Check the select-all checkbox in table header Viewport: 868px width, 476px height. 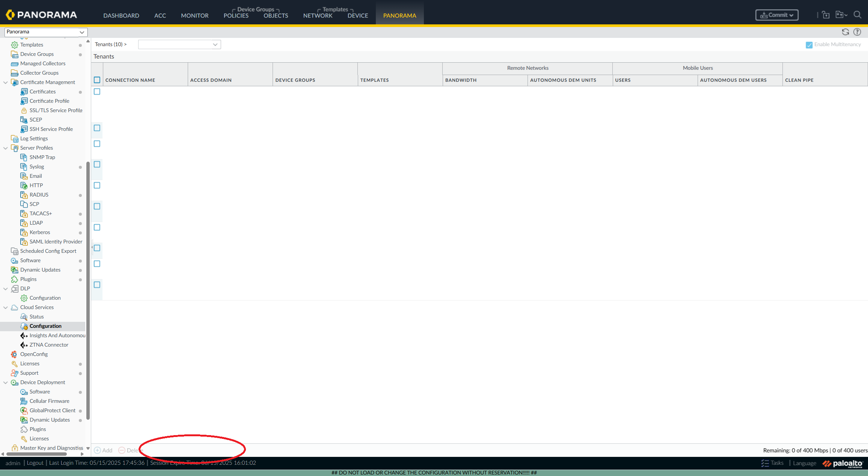pos(97,80)
